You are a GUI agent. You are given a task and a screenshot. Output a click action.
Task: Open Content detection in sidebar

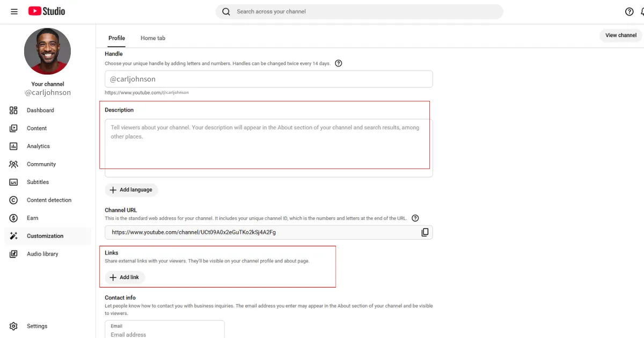(49, 200)
